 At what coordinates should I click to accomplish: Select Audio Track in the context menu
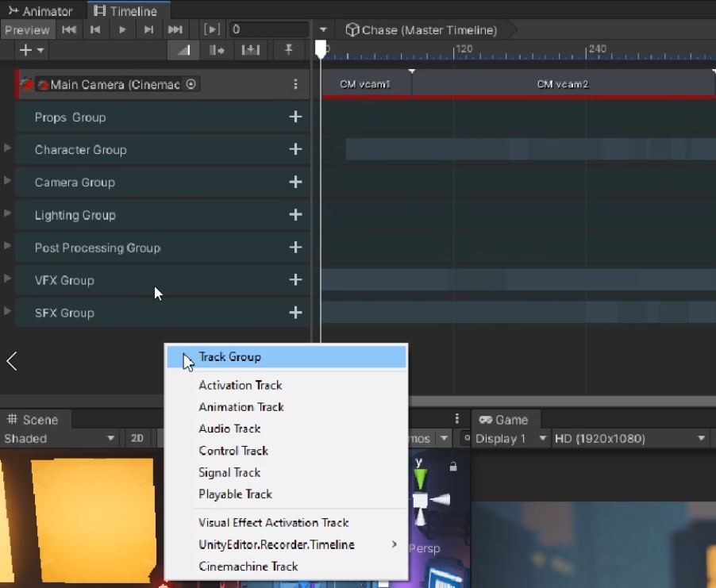pos(229,429)
